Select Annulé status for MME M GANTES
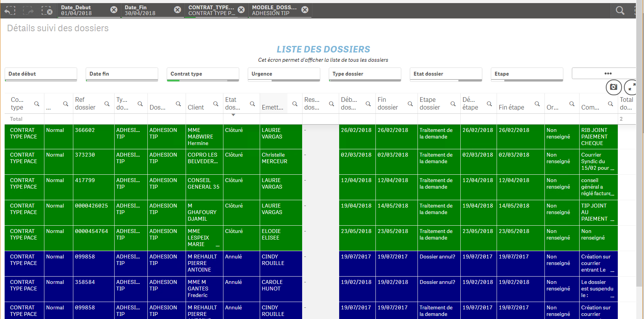Viewport: 644px width, 319px height. pyautogui.click(x=241, y=289)
